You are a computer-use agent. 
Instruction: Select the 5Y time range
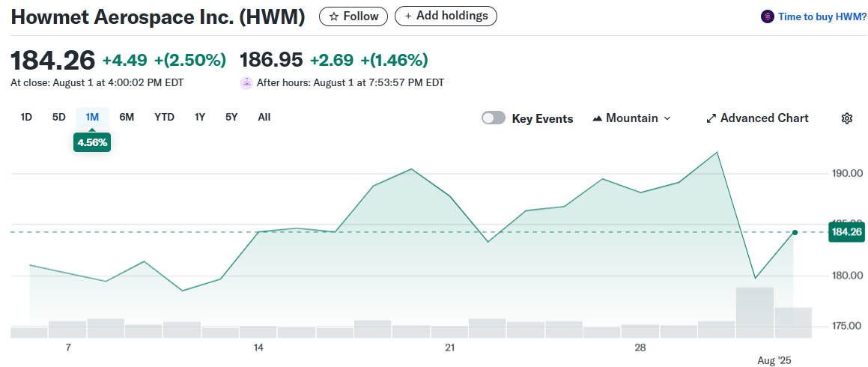pyautogui.click(x=231, y=117)
